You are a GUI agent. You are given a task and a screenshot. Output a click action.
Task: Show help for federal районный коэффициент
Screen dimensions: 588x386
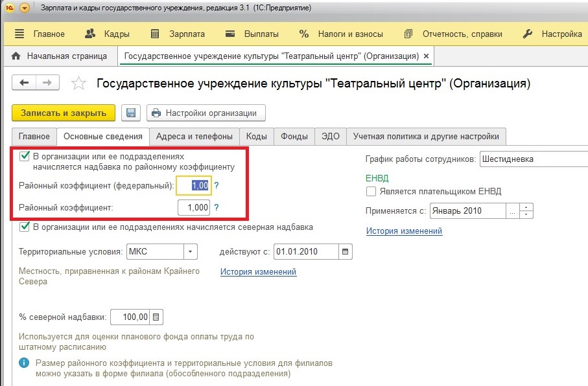point(217,185)
